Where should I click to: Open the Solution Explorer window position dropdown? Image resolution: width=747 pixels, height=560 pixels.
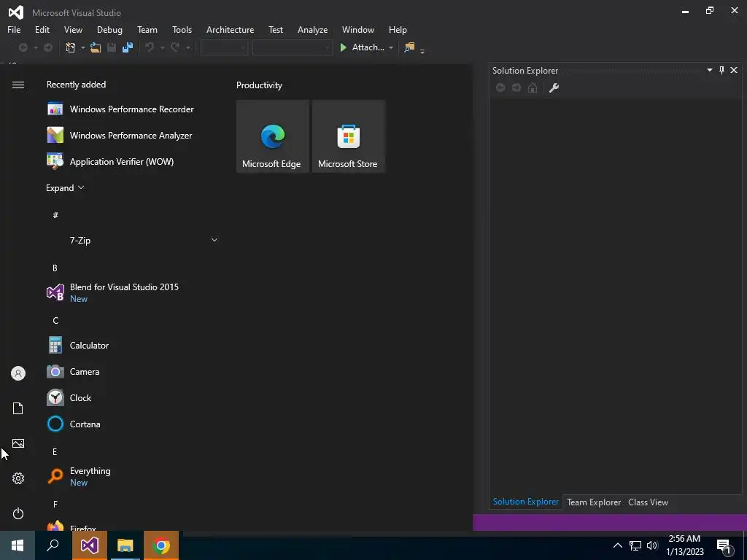[709, 70]
